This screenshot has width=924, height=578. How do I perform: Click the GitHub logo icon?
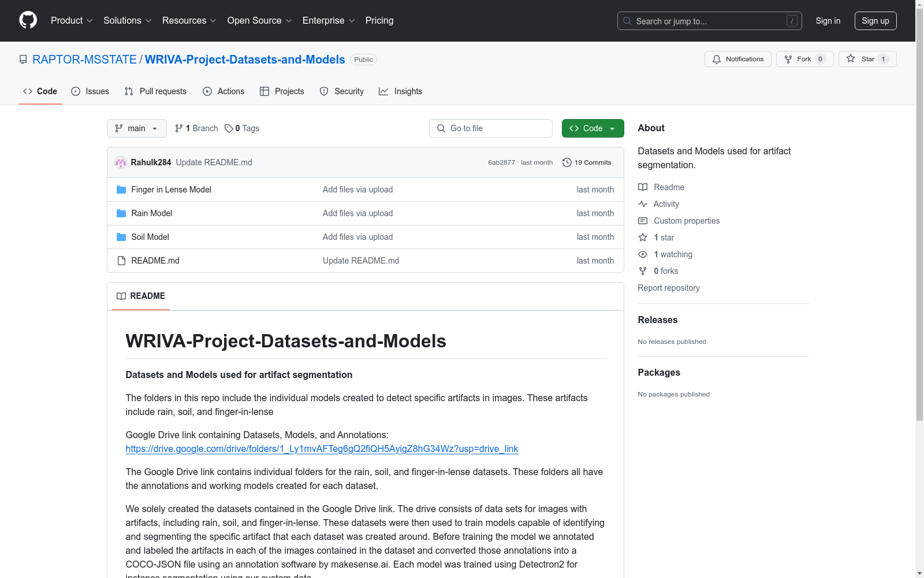point(28,20)
